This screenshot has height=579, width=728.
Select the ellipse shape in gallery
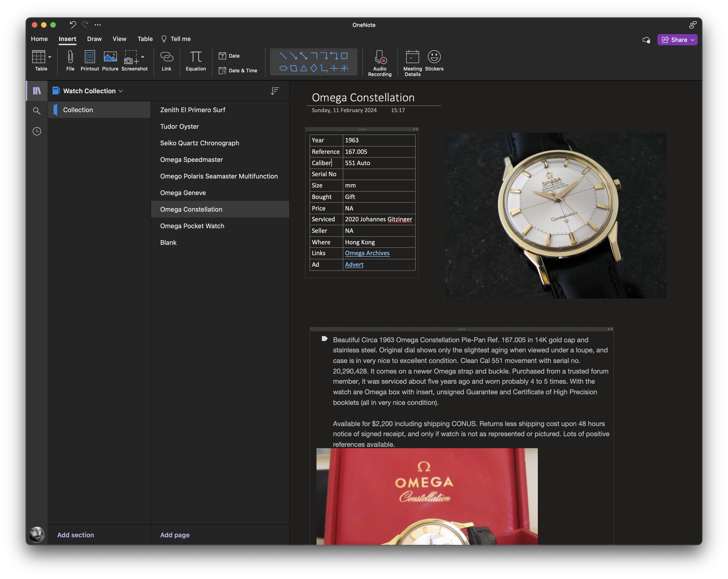[x=283, y=68]
